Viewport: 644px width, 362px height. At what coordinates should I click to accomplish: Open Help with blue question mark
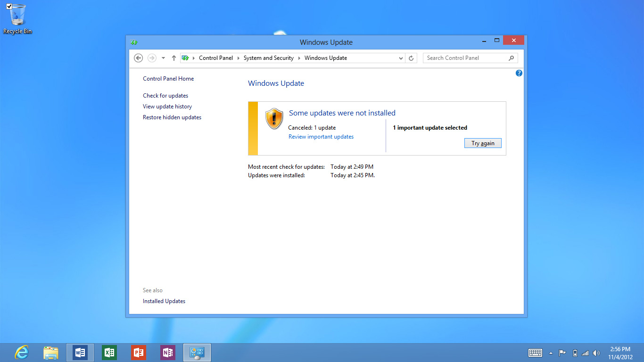519,73
